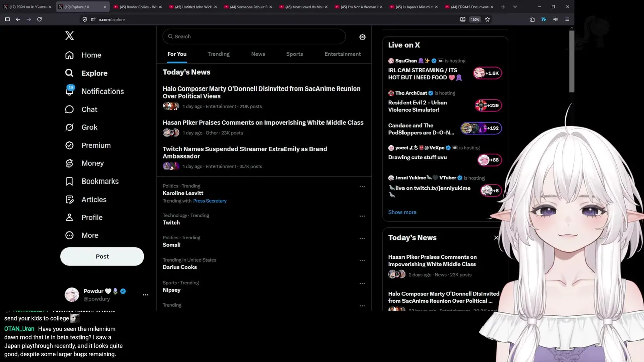The height and width of the screenshot is (362, 644).
Task: Open Notifications with 19 badge
Action: [x=95, y=91]
